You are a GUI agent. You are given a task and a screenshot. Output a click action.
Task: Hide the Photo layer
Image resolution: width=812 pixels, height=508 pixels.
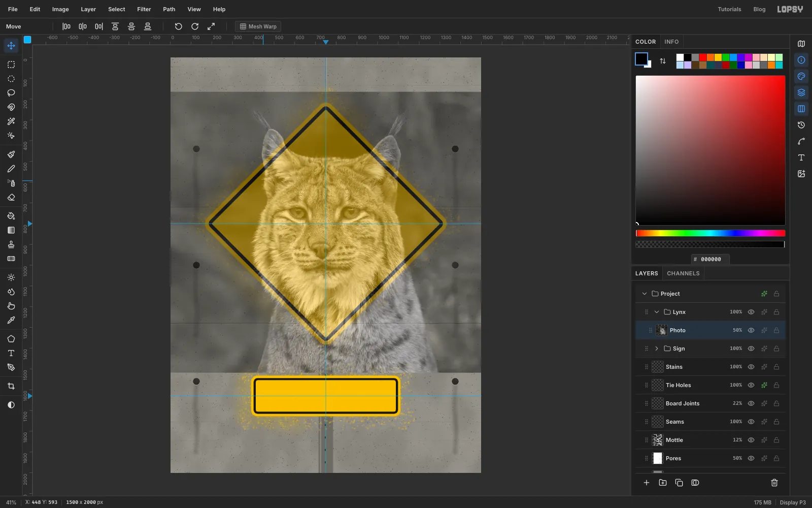(751, 330)
